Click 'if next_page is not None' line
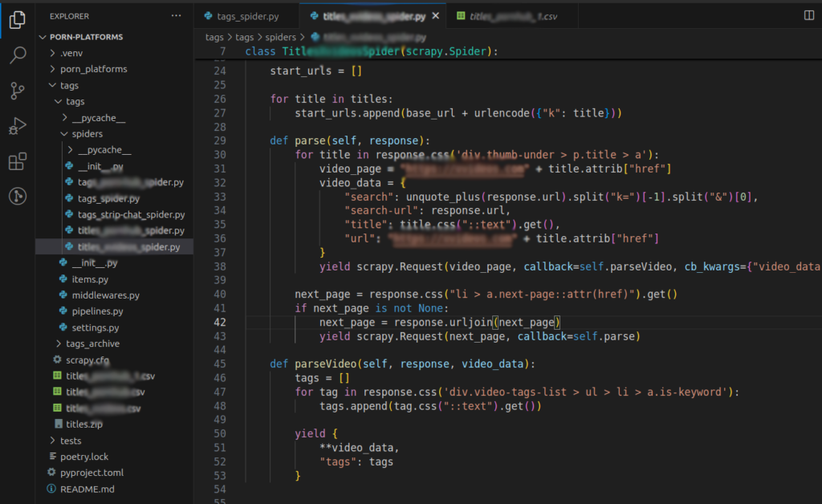 tap(372, 308)
